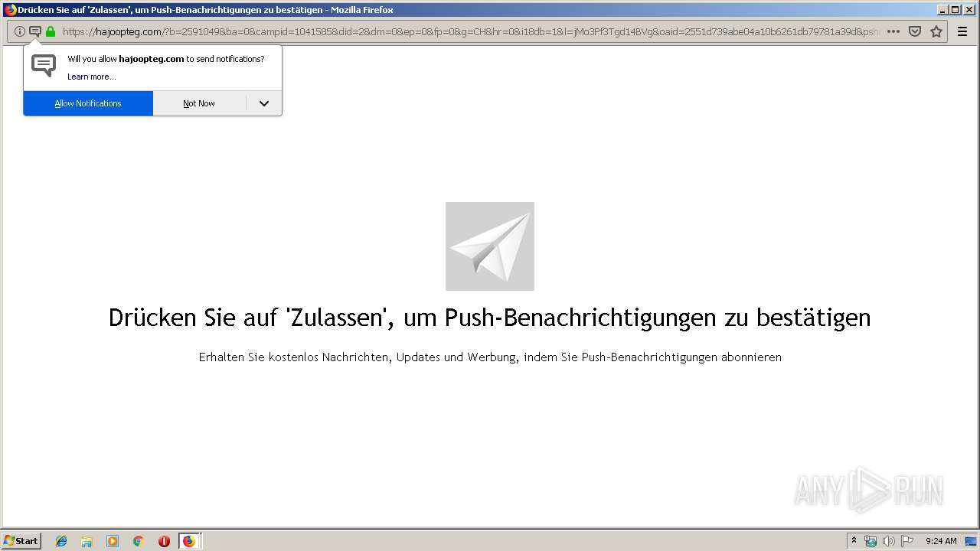Click the speech bubble icon in notification popup
The height and width of the screenshot is (551, 980).
[x=44, y=66]
